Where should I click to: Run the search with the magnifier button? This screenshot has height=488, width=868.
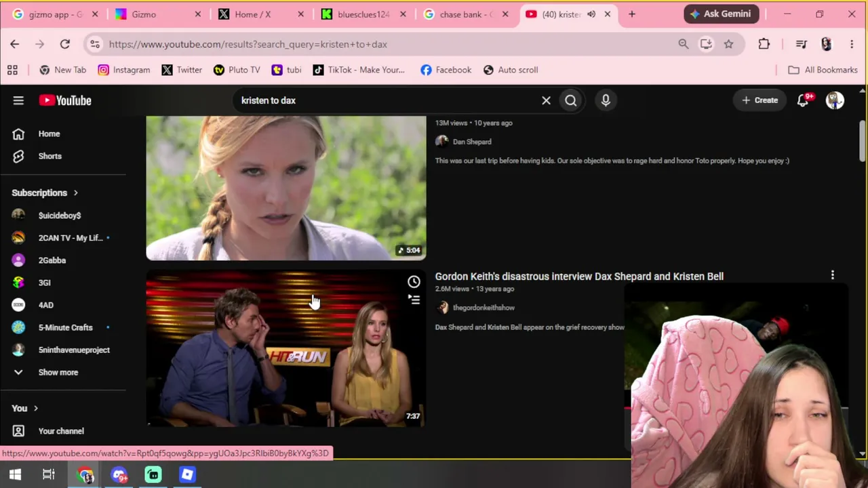[x=571, y=100]
